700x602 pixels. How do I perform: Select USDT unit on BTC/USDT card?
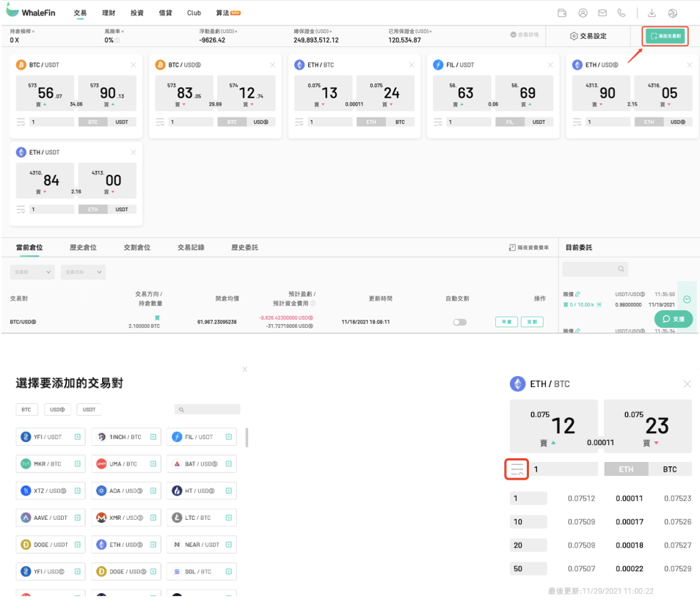122,122
